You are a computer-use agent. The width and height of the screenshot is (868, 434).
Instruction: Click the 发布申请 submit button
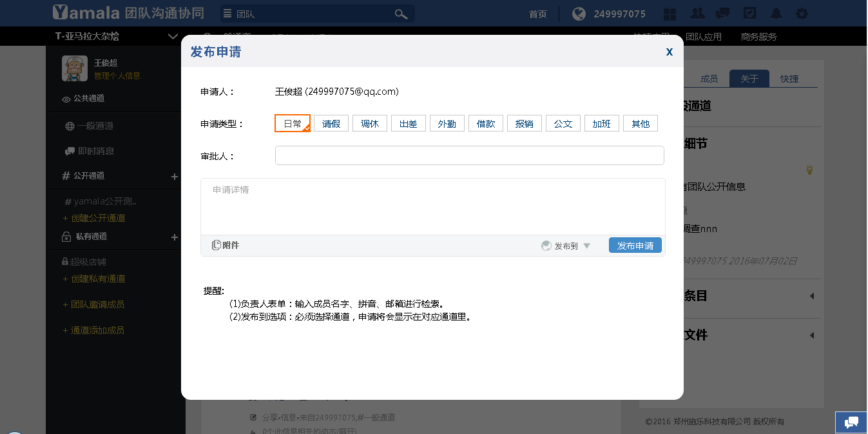tap(635, 246)
